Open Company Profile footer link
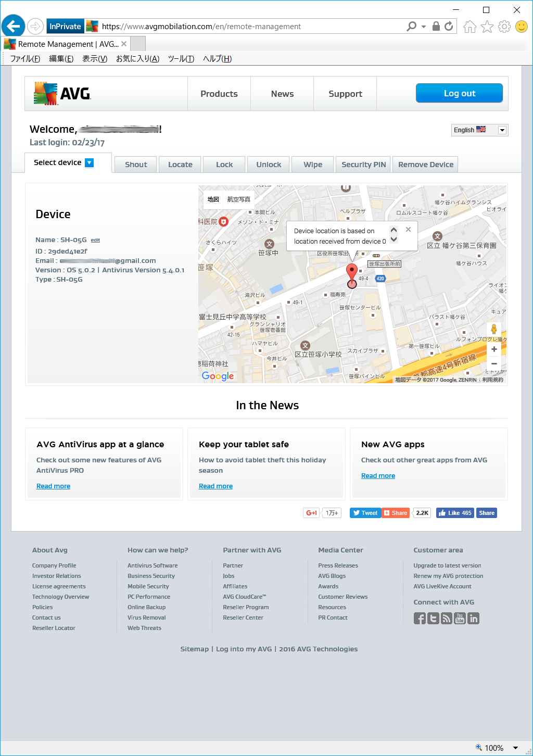The width and height of the screenshot is (533, 756). (54, 565)
